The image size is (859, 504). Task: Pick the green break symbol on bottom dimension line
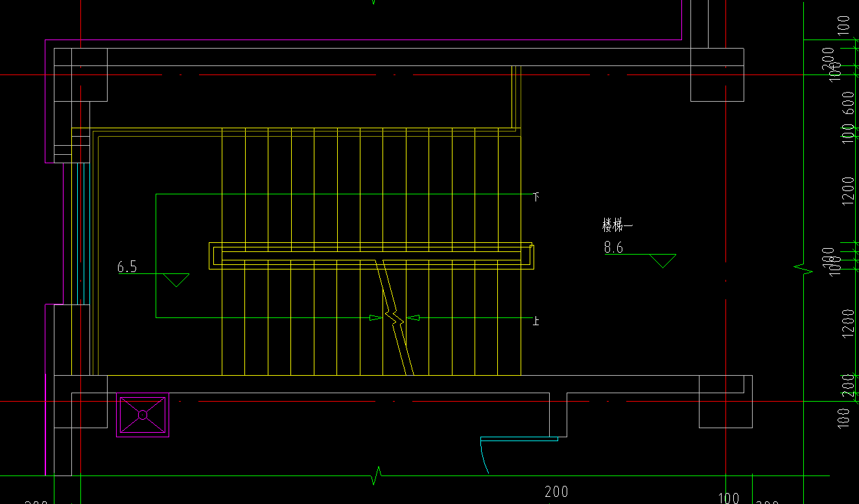pos(376,475)
